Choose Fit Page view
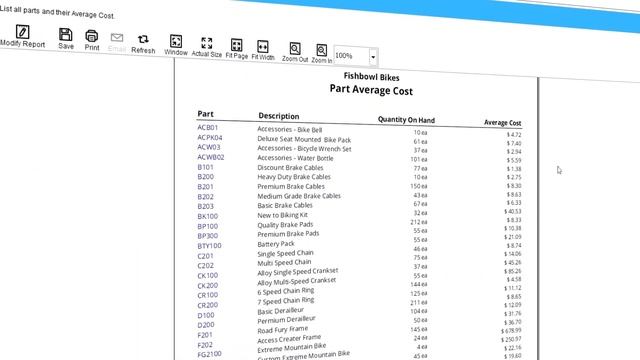Viewport: 640px width, 360px height. 237,49
